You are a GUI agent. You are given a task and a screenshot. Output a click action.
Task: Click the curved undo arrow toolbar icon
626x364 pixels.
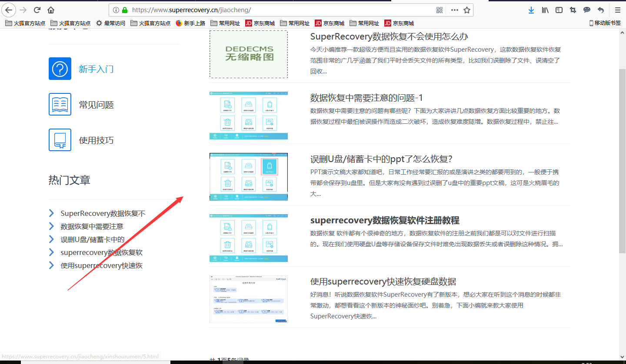(601, 10)
